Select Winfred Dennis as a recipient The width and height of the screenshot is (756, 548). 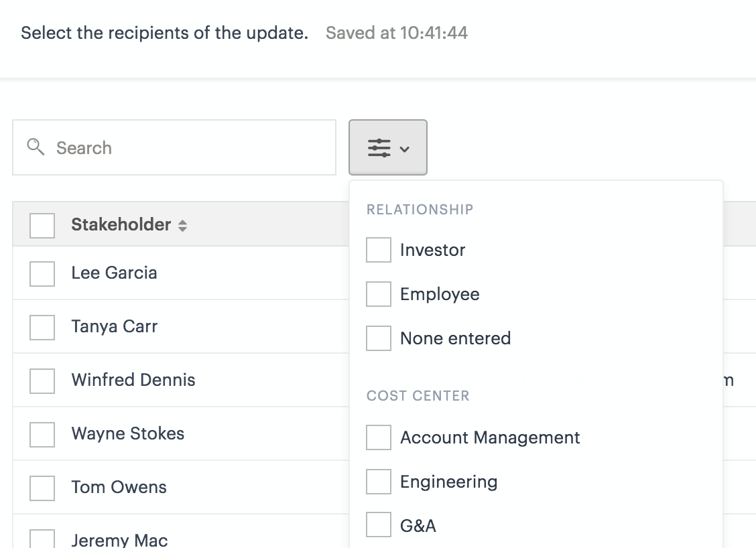pos(42,381)
